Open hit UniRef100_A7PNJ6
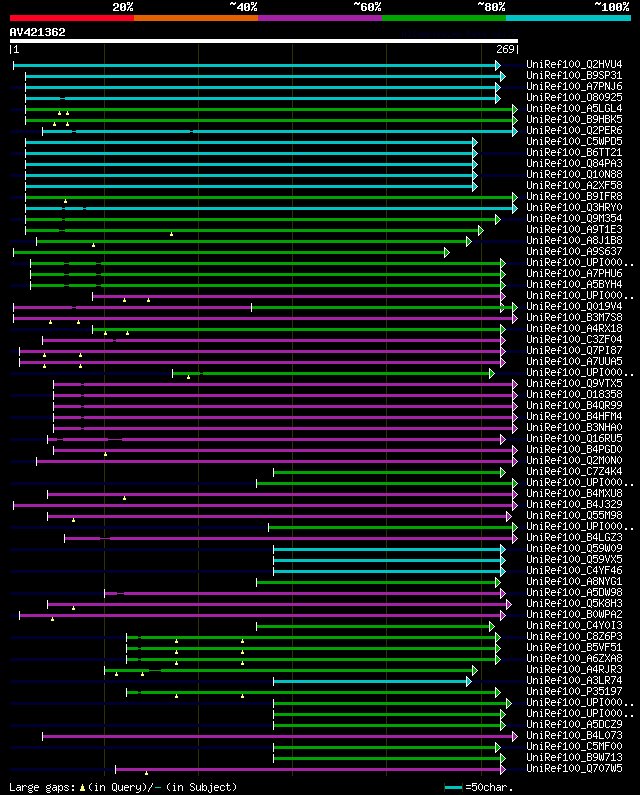 click(574, 87)
